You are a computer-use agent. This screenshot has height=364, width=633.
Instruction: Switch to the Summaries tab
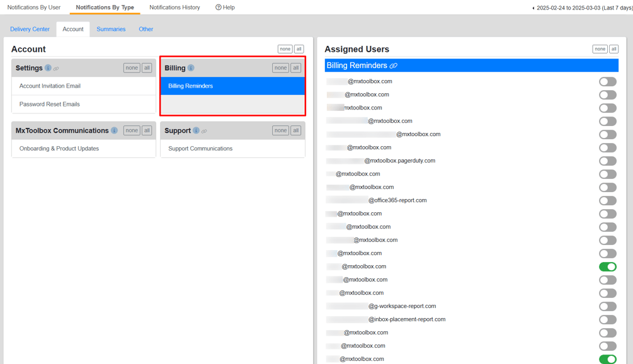pos(111,29)
